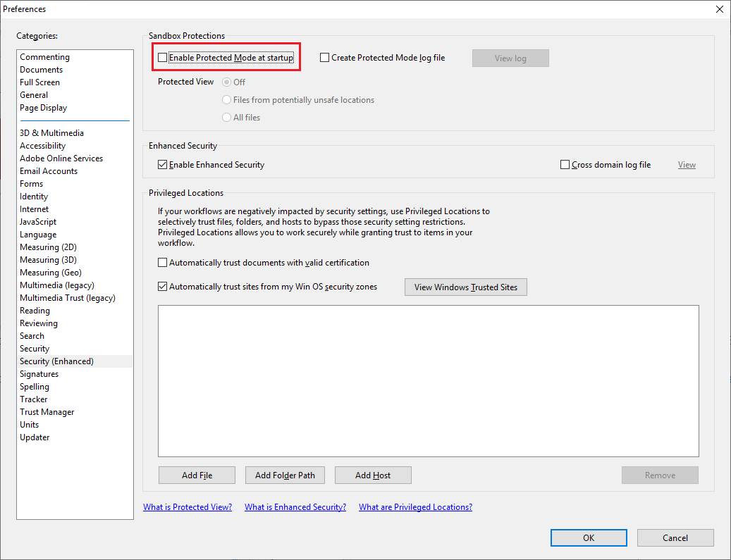Select the Security category
This screenshot has height=560, width=731.
coord(75,349)
